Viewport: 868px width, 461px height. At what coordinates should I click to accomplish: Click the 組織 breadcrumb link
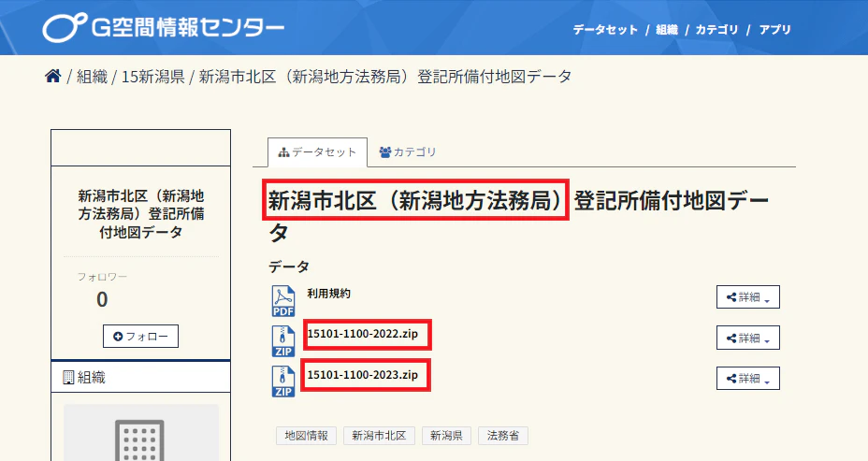point(92,77)
